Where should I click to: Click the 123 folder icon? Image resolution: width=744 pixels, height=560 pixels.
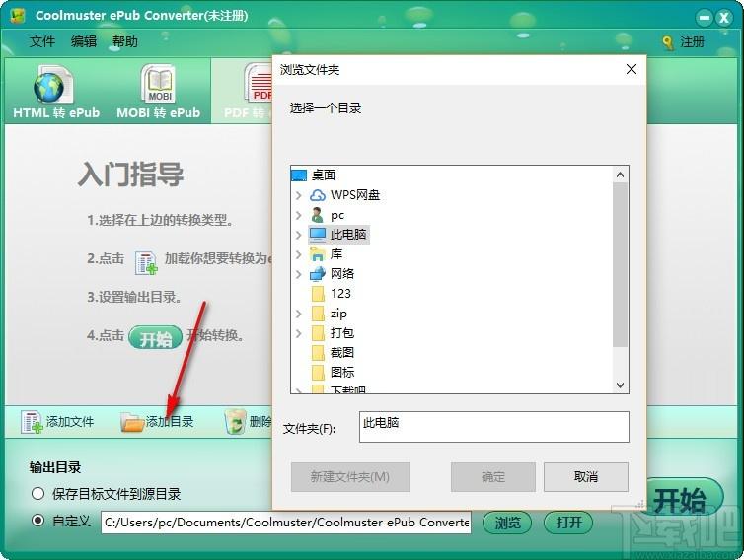point(318,294)
